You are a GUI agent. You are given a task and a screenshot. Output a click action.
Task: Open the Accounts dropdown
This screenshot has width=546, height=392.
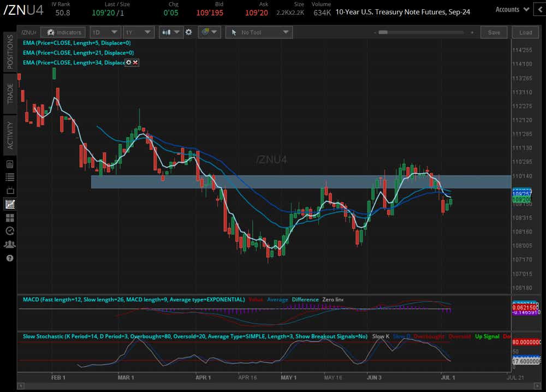click(x=512, y=10)
